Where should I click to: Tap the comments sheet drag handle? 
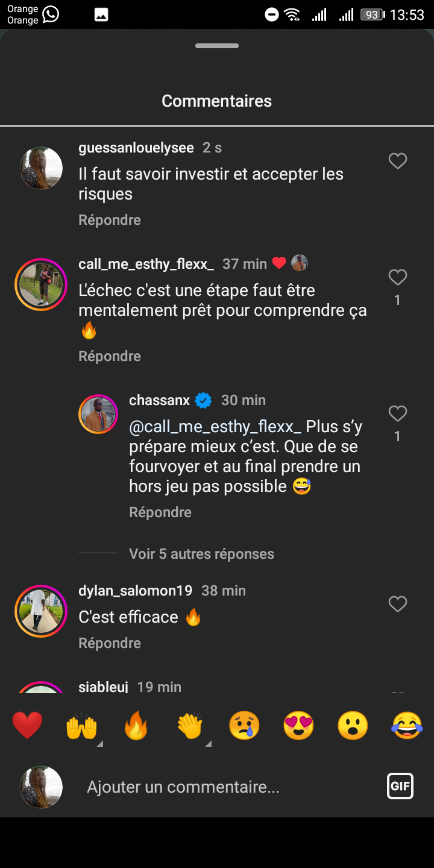tap(217, 46)
